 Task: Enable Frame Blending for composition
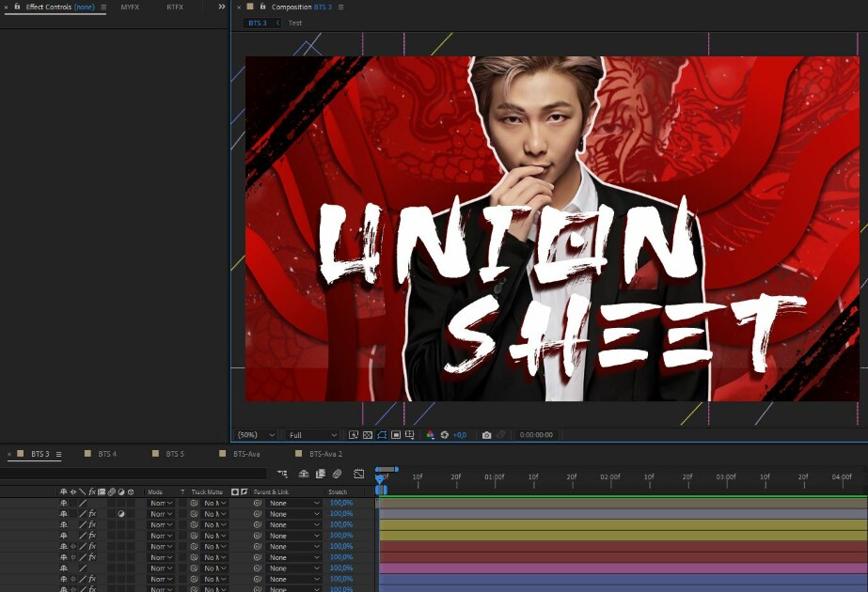pyautogui.click(x=321, y=474)
